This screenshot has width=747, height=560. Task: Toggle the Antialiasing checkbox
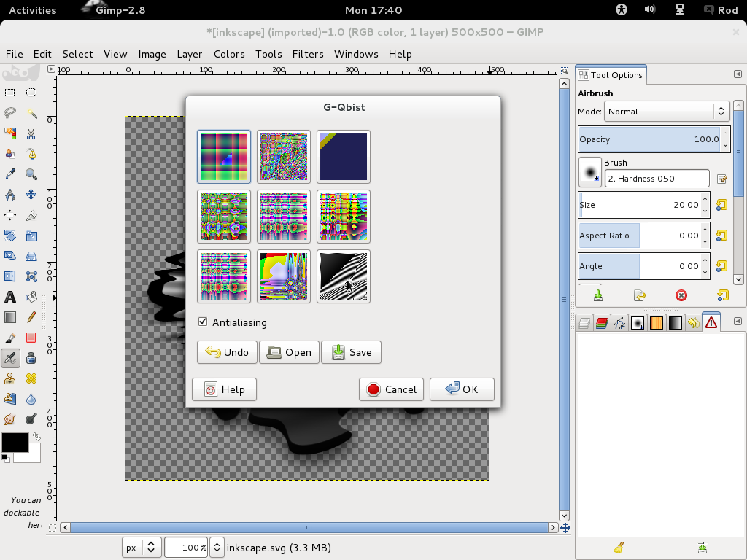203,322
